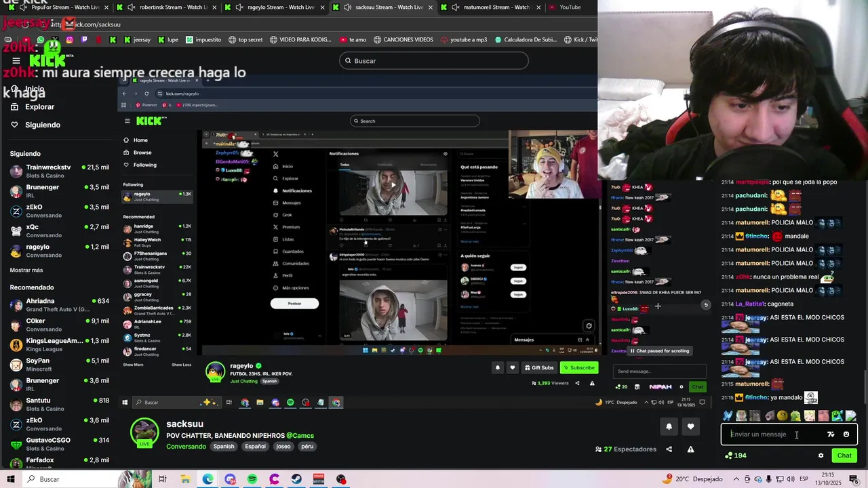Viewport: 868px width, 488px height.
Task: Switch to the matumorell Stream tab
Action: tap(492, 7)
